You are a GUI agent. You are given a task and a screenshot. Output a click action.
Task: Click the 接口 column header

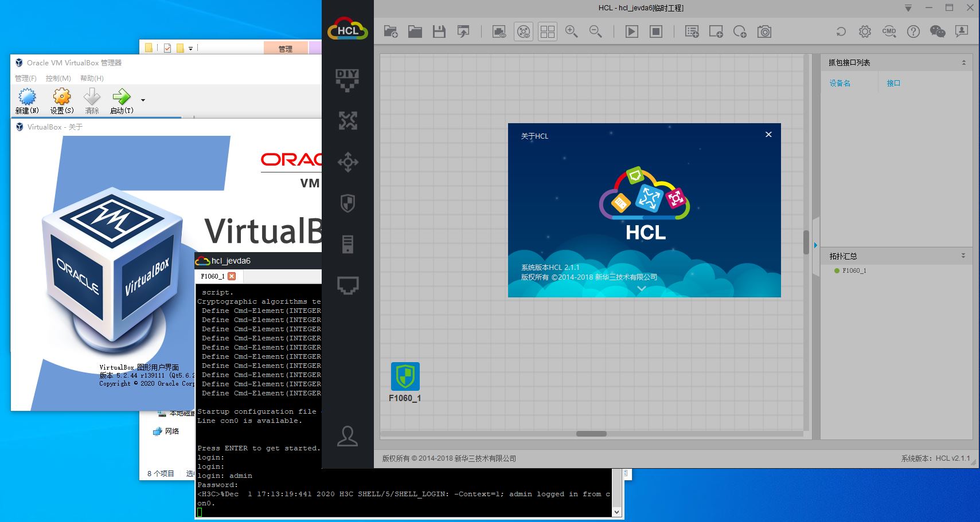(x=893, y=83)
